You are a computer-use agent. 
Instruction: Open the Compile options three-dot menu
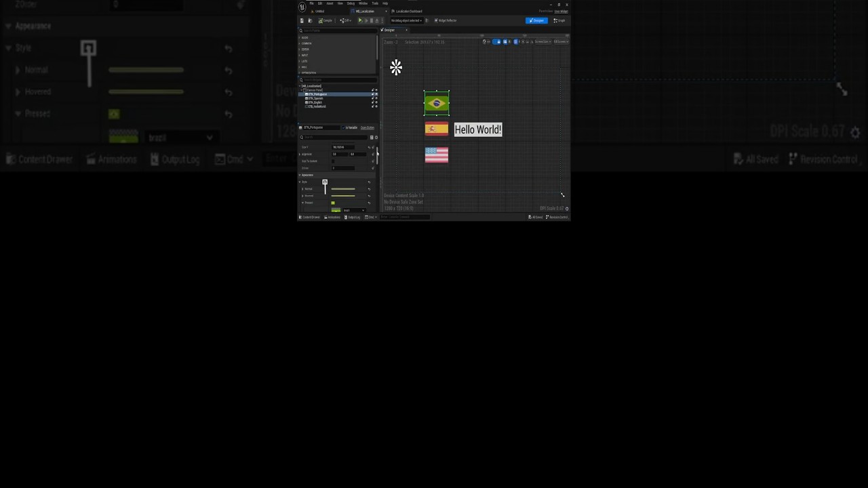tap(335, 20)
